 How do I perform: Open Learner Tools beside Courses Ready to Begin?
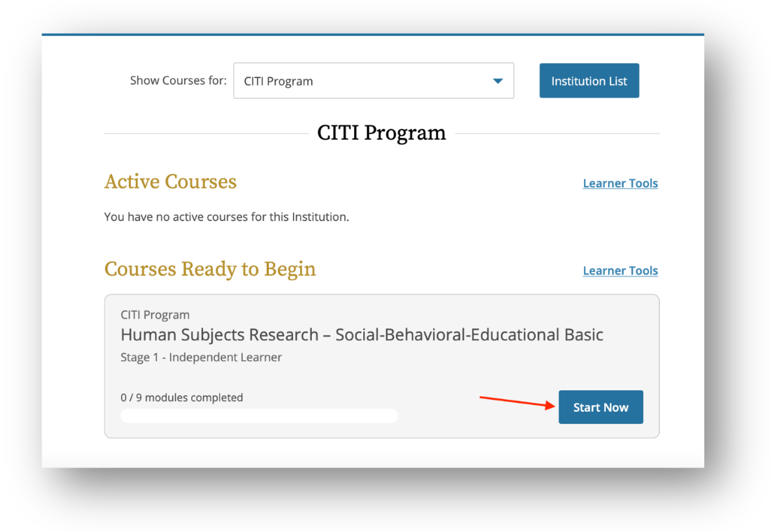[x=620, y=271]
